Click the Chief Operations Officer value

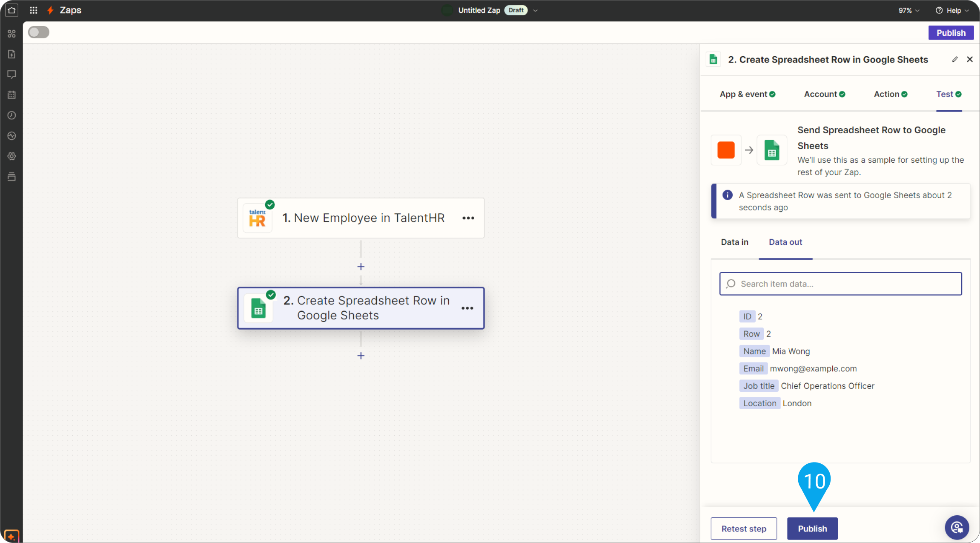pos(828,386)
